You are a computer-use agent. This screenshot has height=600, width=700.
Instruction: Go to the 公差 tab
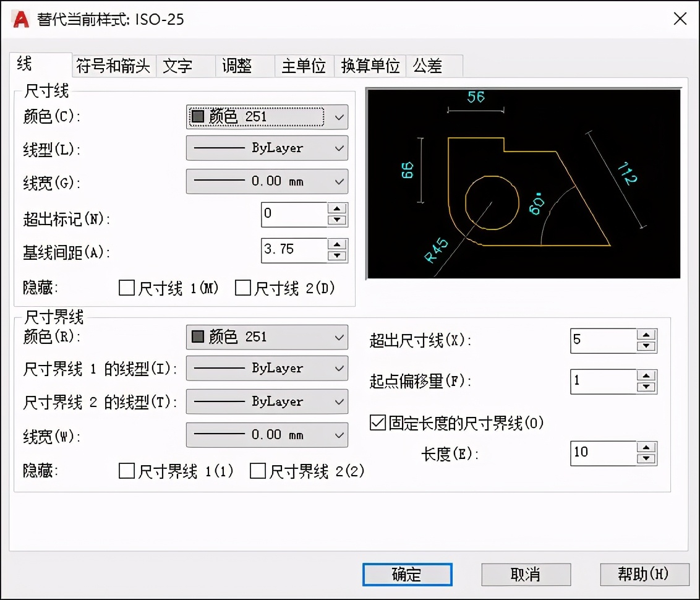[434, 66]
